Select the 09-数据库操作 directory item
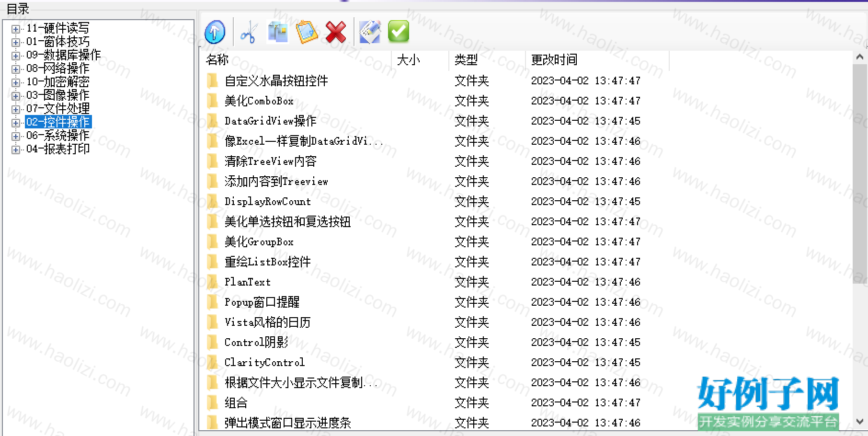Screen dimensions: 868x436 (64, 55)
